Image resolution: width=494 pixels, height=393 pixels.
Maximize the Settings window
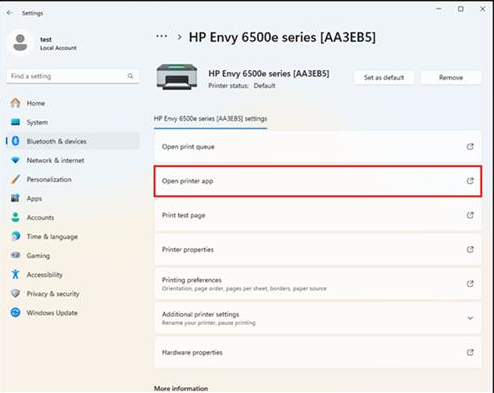click(461, 9)
